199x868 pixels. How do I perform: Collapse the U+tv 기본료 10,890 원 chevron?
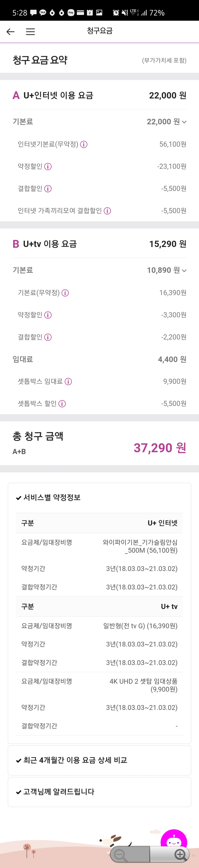click(184, 271)
